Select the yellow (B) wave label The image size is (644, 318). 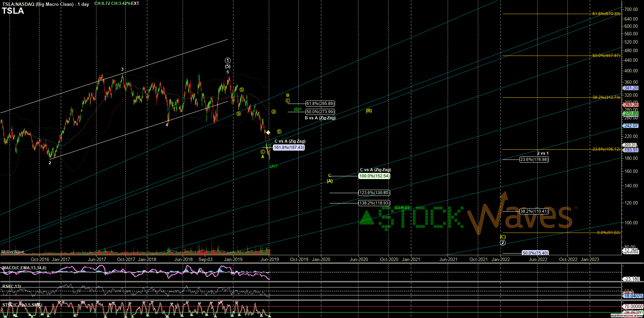[369, 111]
